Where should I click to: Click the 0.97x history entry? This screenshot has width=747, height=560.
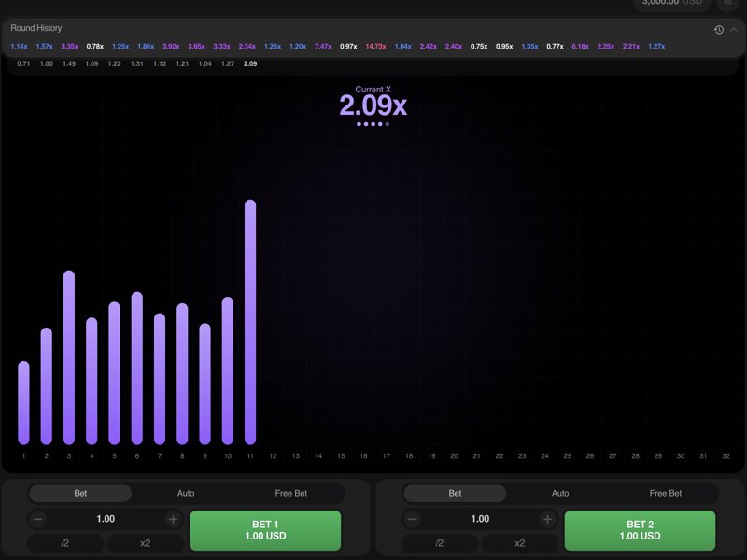[x=348, y=46]
